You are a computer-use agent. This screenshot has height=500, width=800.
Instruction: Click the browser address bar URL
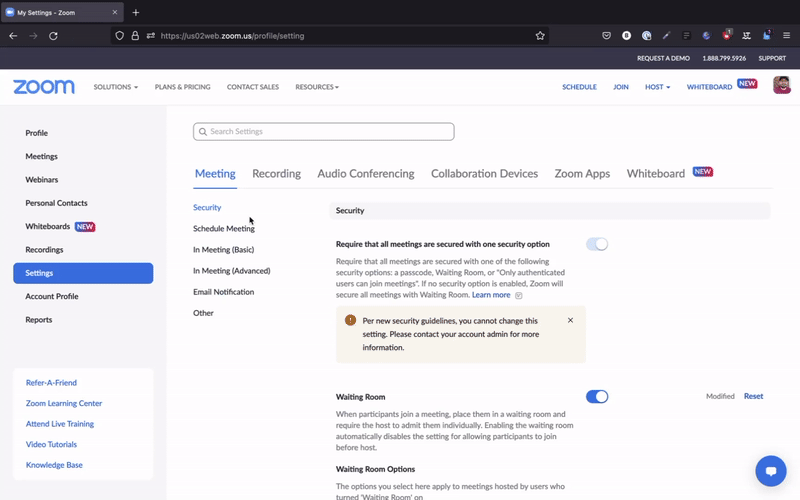coord(233,36)
